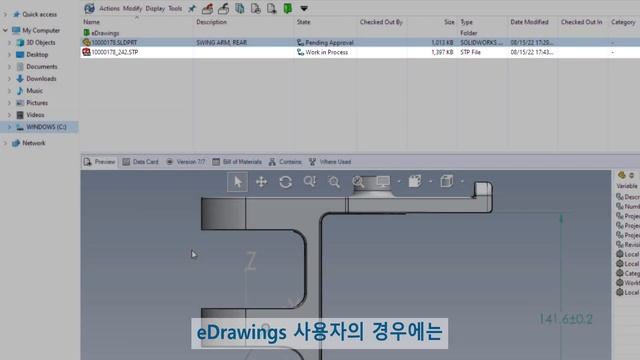The height and width of the screenshot is (360, 640).
Task: Select Documents in the sidebar
Action: [x=37, y=67]
